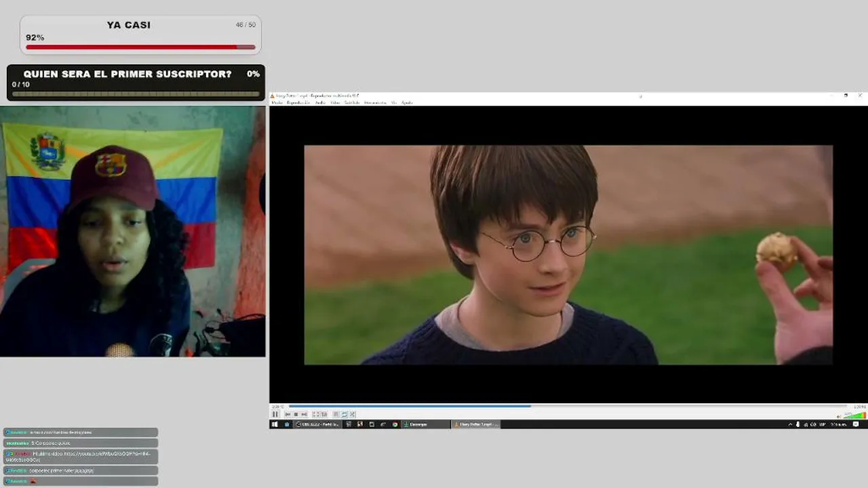Image resolution: width=868 pixels, height=488 pixels.
Task: Switch to the Descargas taskbar window
Action: [426, 424]
